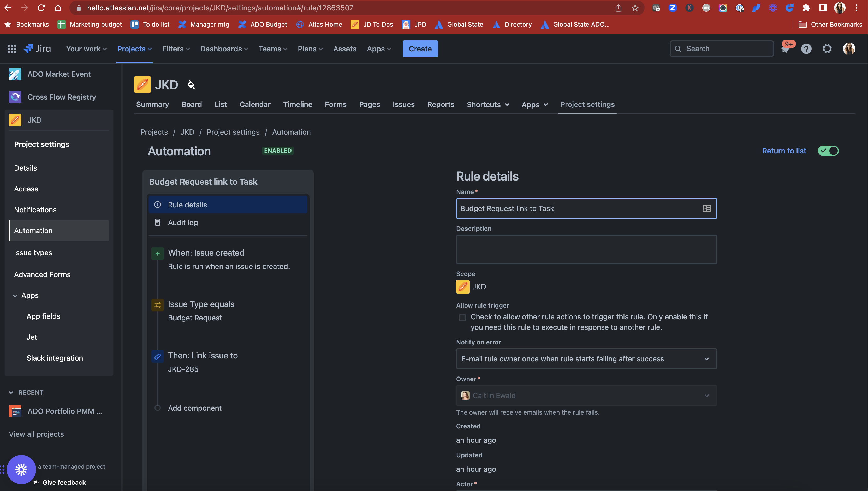Click Return to list link
868x491 pixels.
tap(784, 151)
